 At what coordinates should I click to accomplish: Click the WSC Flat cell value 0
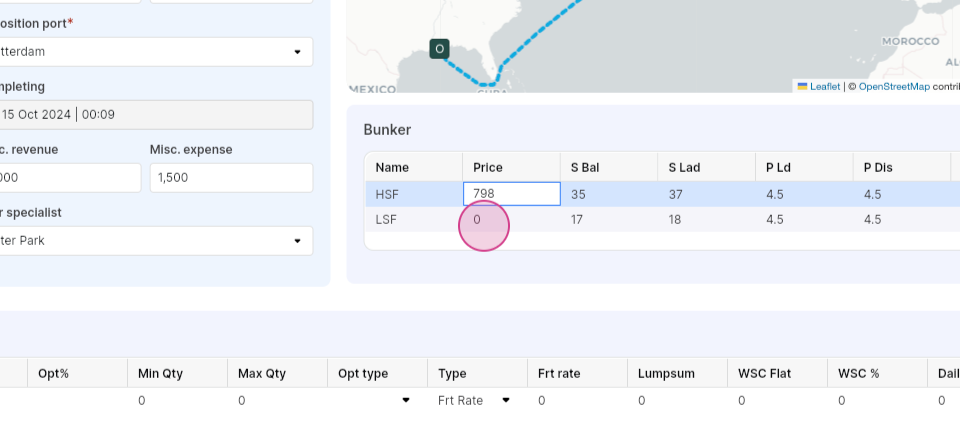point(778,401)
